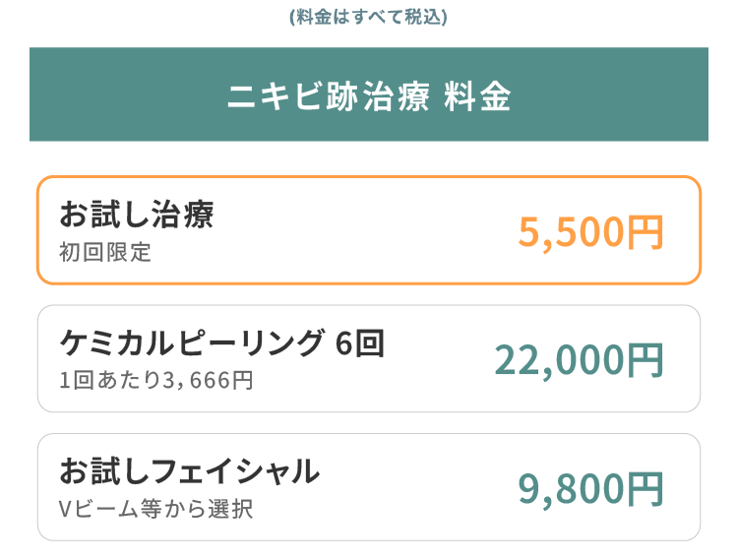The image size is (738, 560).
Task: Select the お試しフェイシャル plan title
Action: 189,470
